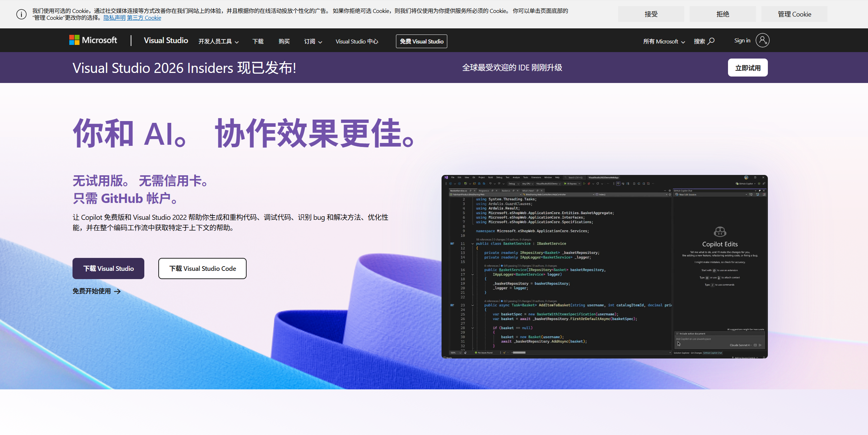The width and height of the screenshot is (868, 435).
Task: Click the info icon on the cookie banner
Action: click(22, 14)
